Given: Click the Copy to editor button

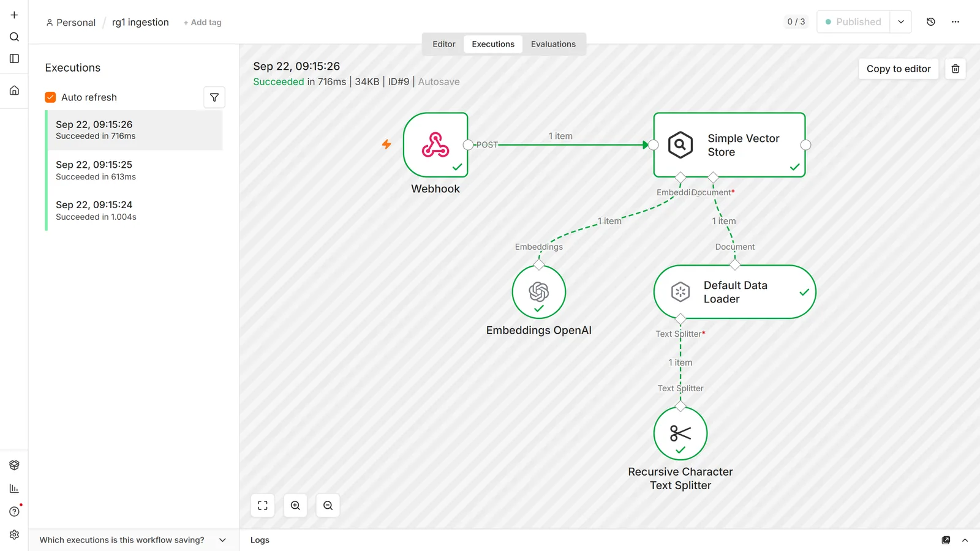Looking at the screenshot, I should tap(899, 69).
